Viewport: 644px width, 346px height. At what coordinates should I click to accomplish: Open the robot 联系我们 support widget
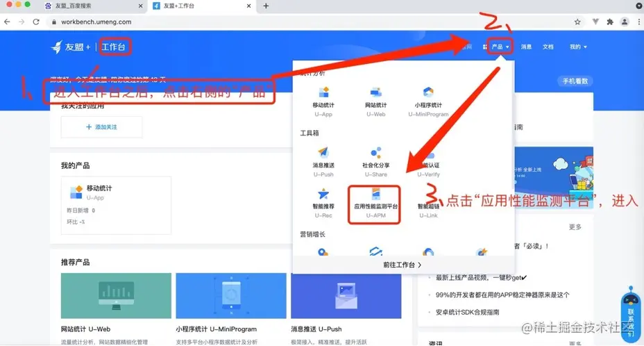point(630,315)
